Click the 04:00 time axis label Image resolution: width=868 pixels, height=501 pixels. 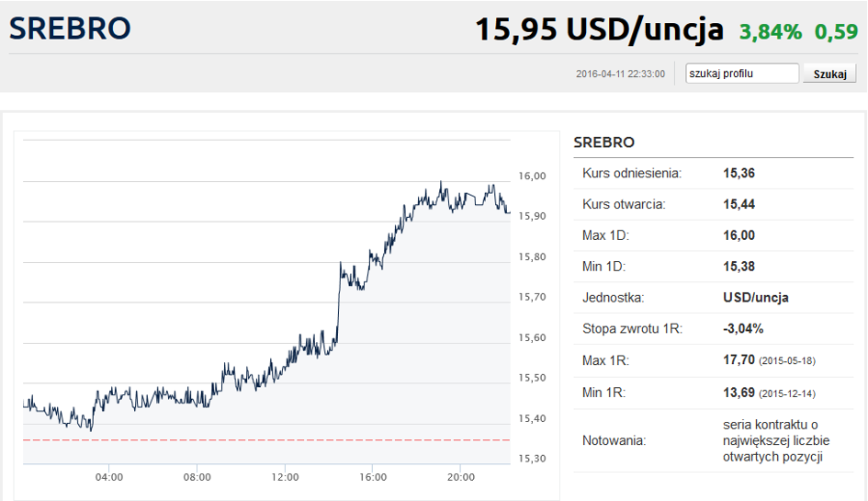click(x=109, y=477)
